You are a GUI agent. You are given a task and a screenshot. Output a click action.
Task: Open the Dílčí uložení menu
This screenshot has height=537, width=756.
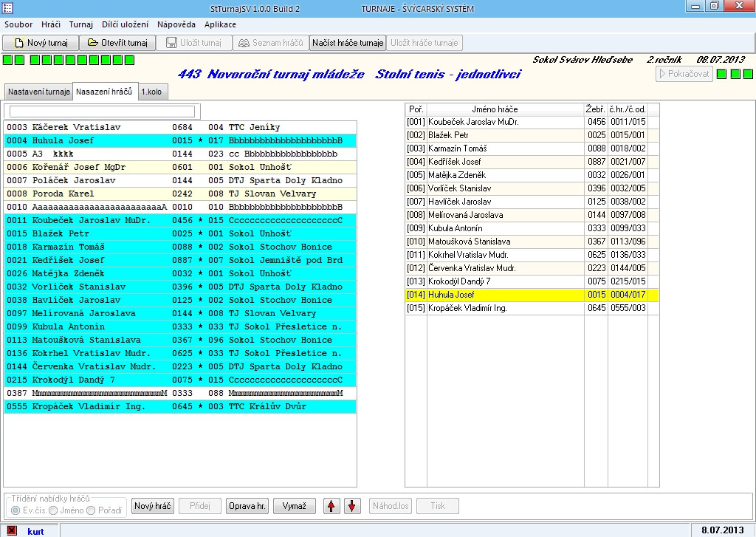(x=125, y=24)
